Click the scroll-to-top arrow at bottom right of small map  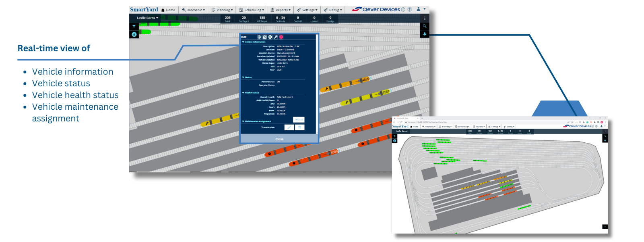click(605, 227)
